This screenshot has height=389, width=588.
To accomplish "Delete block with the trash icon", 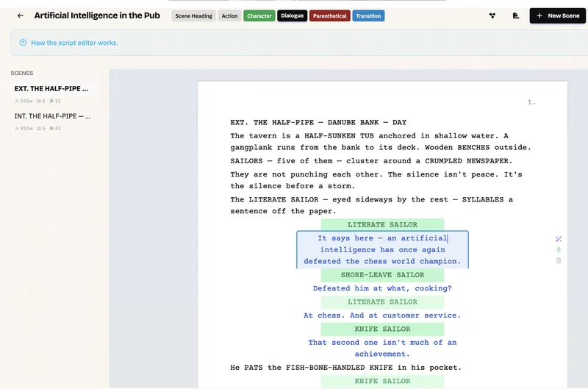I will (x=559, y=260).
